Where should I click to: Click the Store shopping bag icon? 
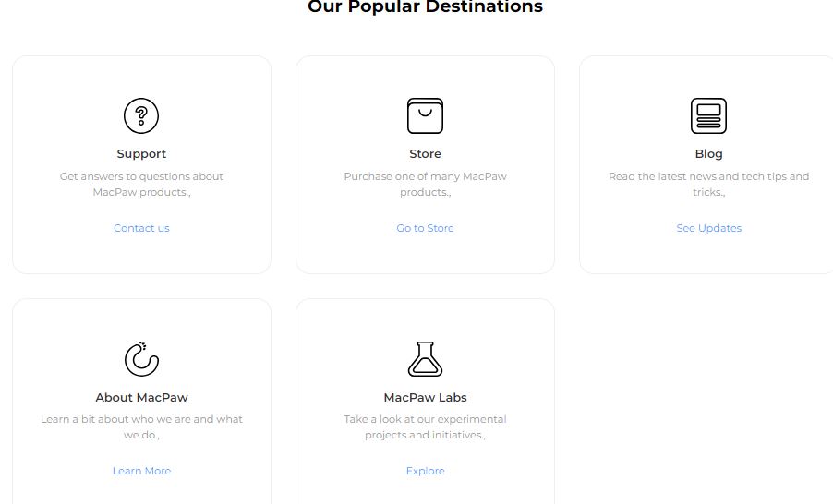[425, 115]
